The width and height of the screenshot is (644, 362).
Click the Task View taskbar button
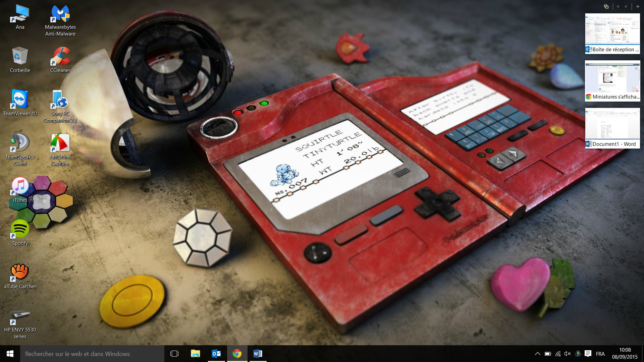pyautogui.click(x=174, y=354)
